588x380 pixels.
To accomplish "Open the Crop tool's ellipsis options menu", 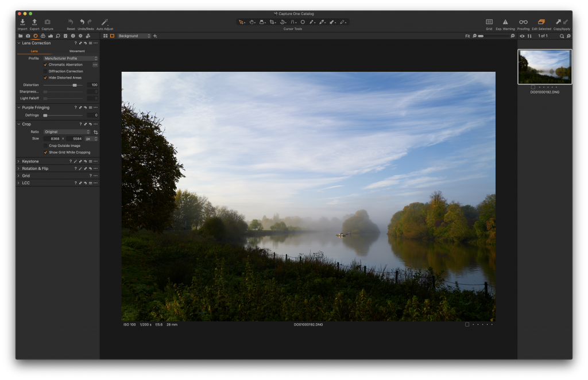I will coord(96,124).
